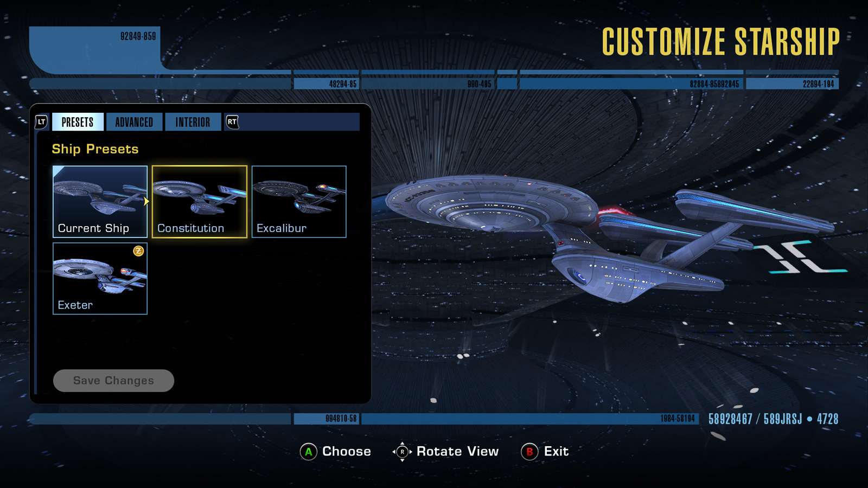
Task: Click the LT bumper icon
Action: tap(41, 122)
